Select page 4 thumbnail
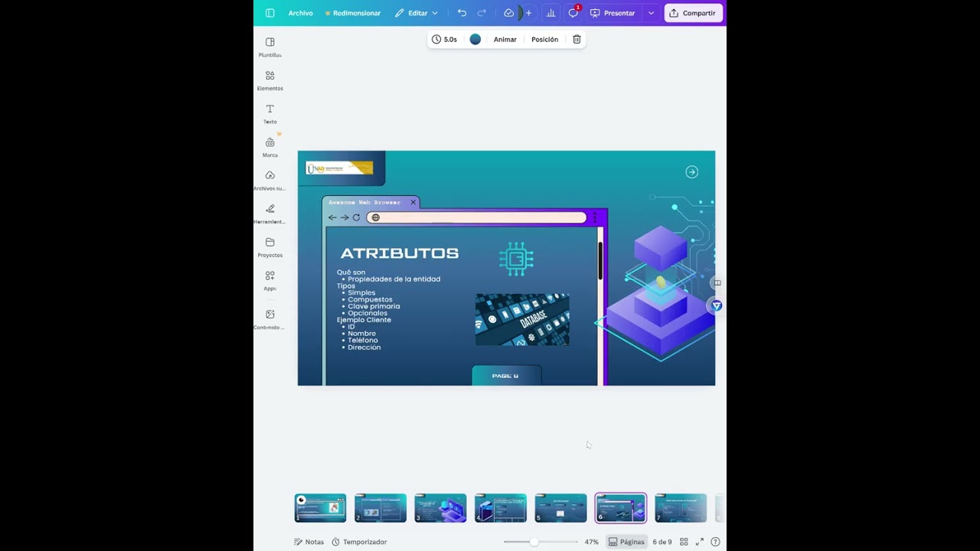The width and height of the screenshot is (980, 551). 500,508
